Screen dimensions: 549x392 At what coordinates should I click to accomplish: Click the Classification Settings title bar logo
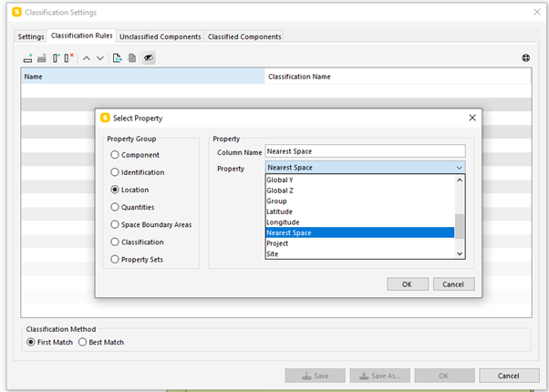click(16, 12)
